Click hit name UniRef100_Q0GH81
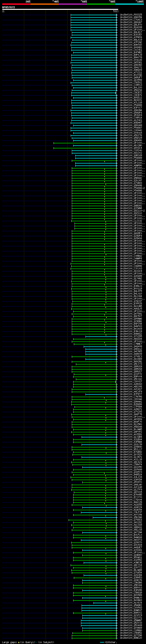The width and height of the screenshot is (146, 644). pos(131,47)
